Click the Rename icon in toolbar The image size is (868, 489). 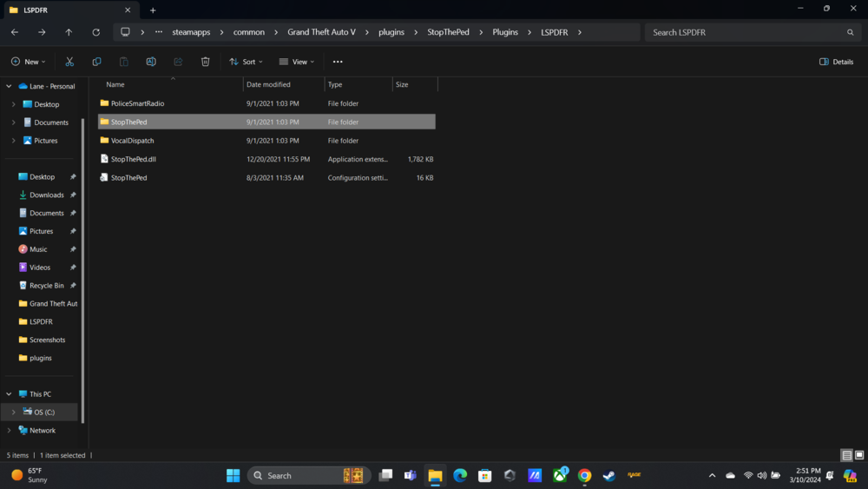(150, 62)
